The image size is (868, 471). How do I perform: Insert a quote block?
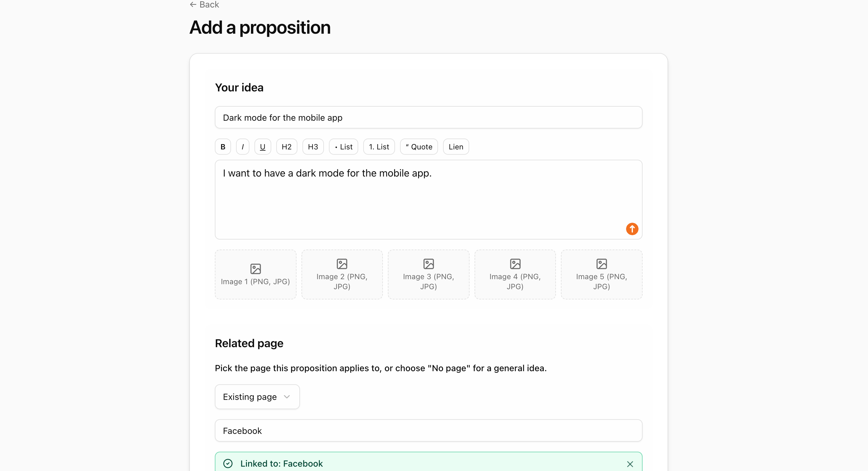click(418, 146)
